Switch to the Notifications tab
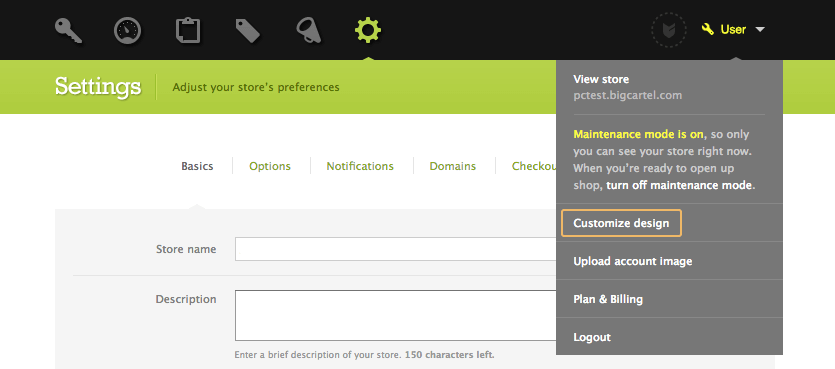The width and height of the screenshot is (835, 369). point(360,166)
